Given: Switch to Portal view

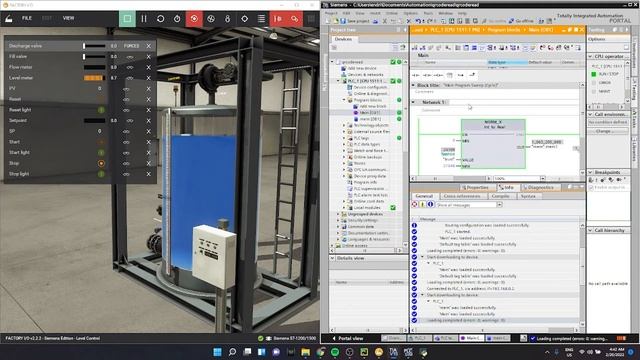Looking at the screenshot, I should 348,338.
